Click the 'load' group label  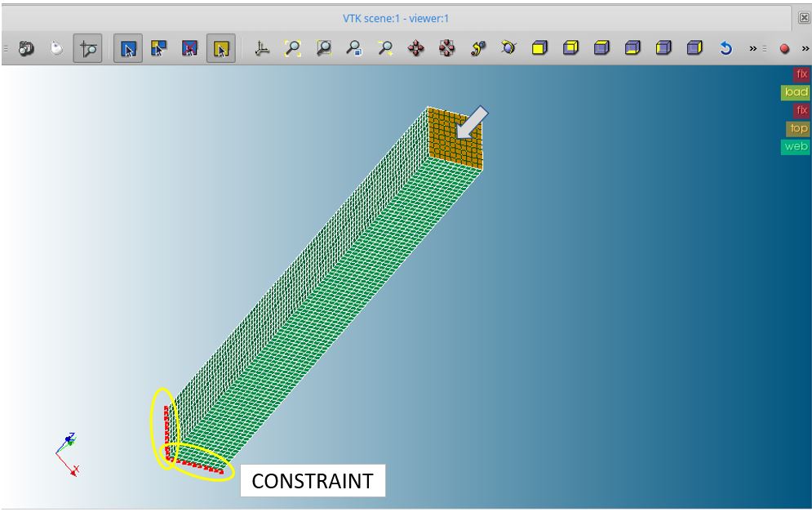point(796,92)
